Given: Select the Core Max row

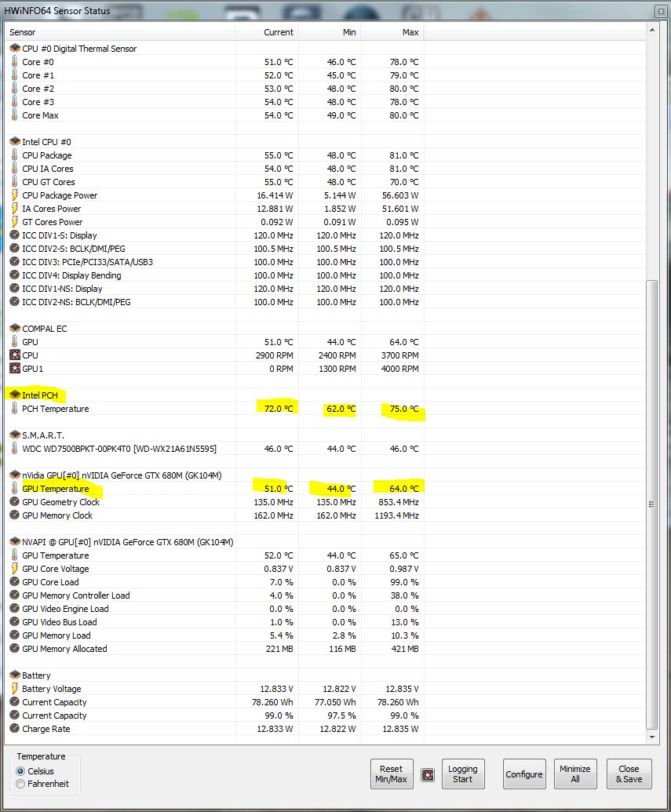Looking at the screenshot, I should tap(214, 115).
